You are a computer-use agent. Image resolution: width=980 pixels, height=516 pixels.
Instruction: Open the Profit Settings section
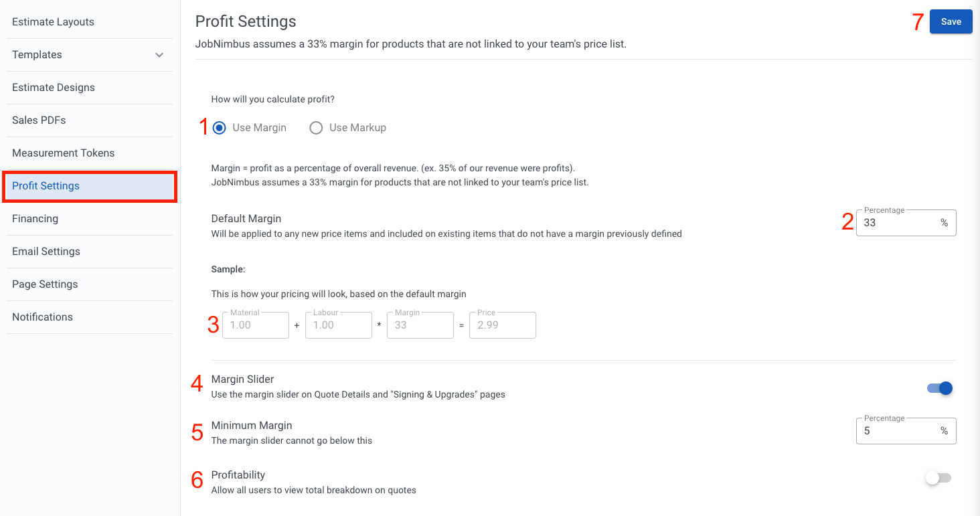[x=47, y=185]
